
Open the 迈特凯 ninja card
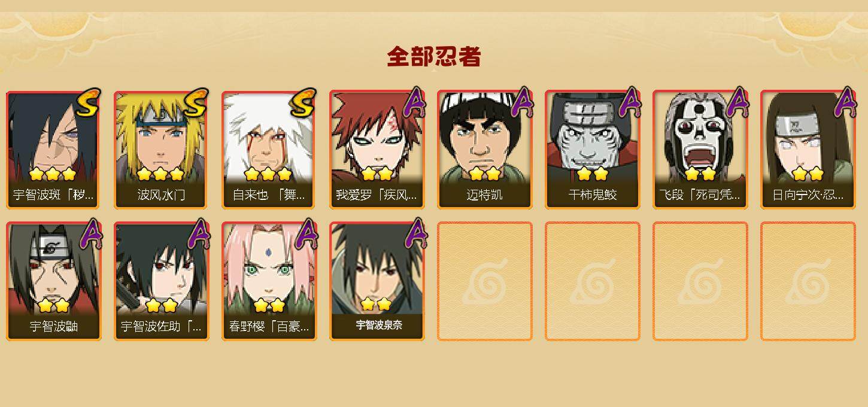pos(485,150)
